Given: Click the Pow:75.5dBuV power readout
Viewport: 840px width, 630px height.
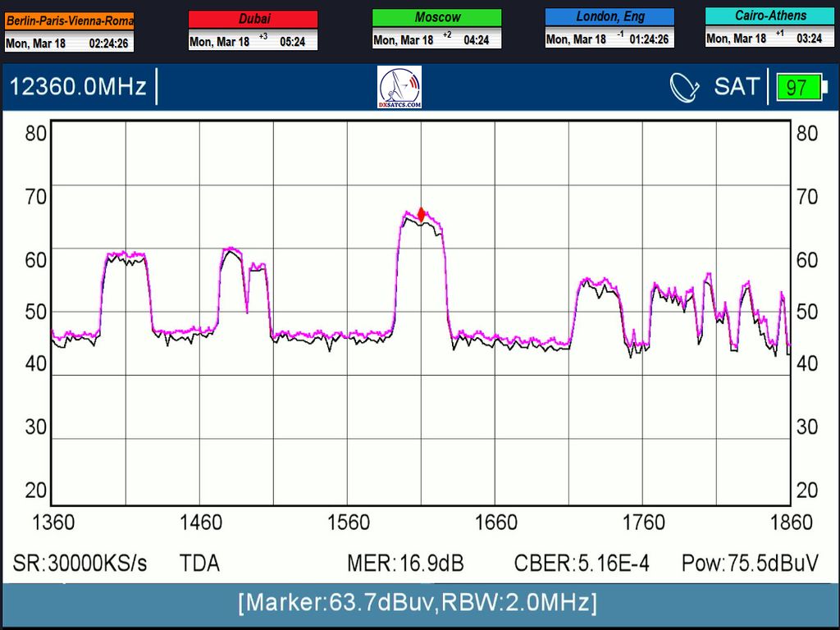Looking at the screenshot, I should point(750,564).
